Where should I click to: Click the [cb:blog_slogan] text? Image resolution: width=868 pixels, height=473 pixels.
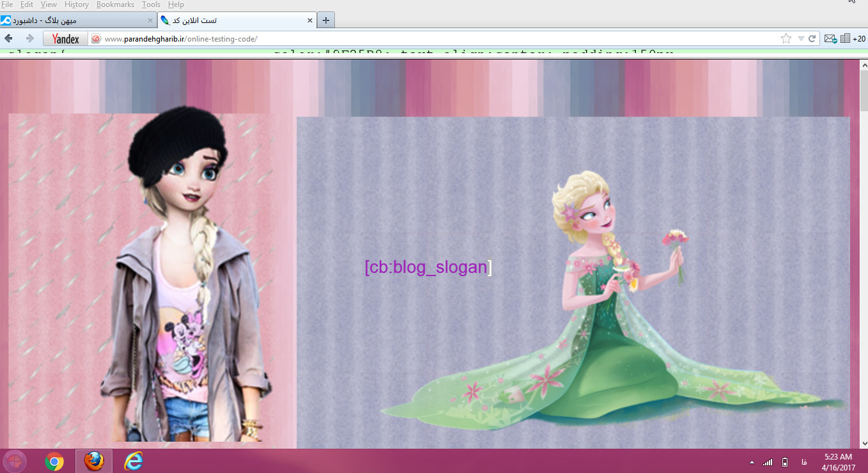tap(428, 267)
